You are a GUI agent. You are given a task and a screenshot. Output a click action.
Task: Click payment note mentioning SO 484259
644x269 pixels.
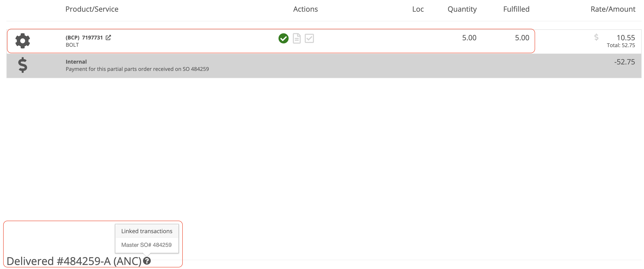(x=137, y=69)
